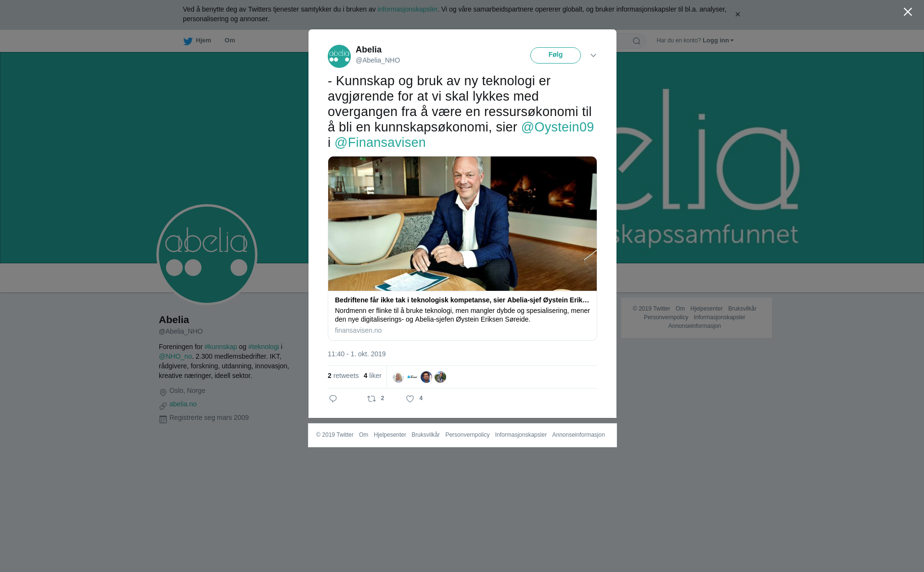924x572 pixels.
Task: Close the tweet overlay with large X
Action: (x=908, y=12)
